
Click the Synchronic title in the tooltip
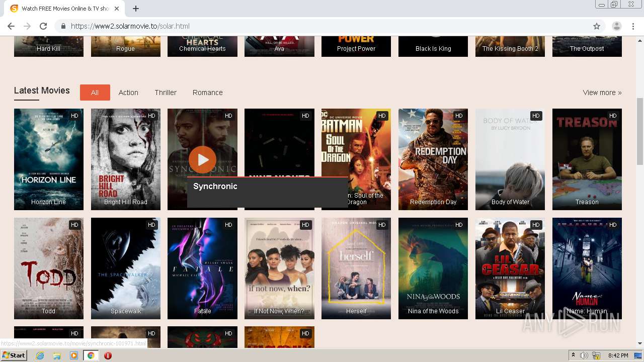(215, 186)
